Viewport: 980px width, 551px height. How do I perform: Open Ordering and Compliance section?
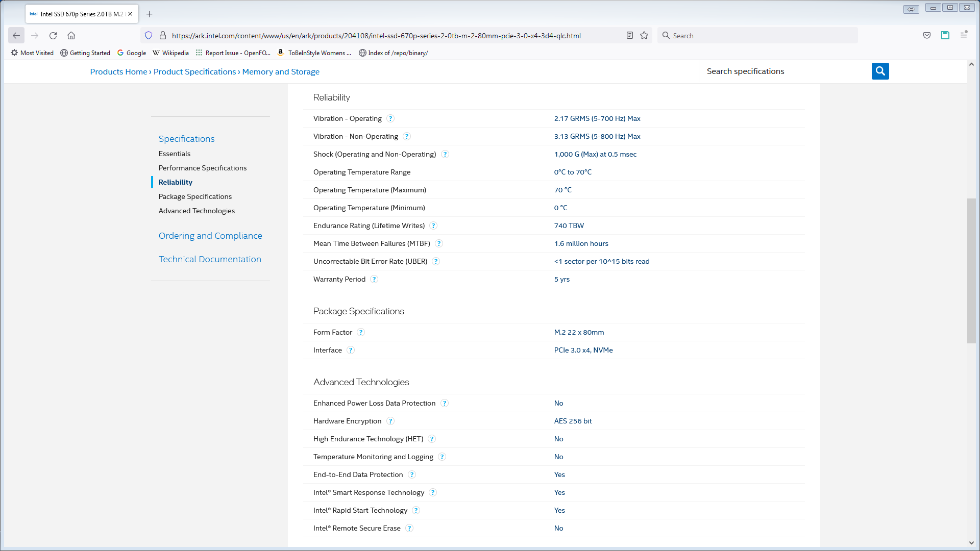[x=210, y=236]
